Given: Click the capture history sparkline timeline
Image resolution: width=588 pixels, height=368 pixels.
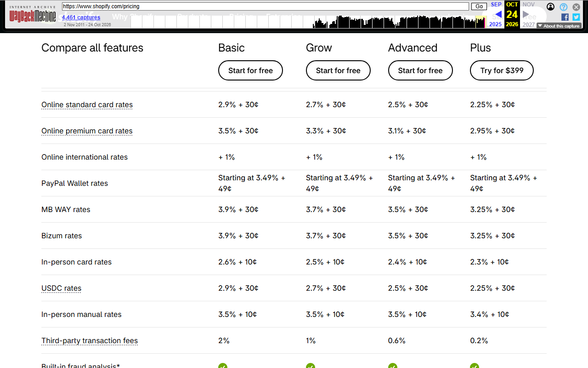Looking at the screenshot, I should click(x=308, y=22).
